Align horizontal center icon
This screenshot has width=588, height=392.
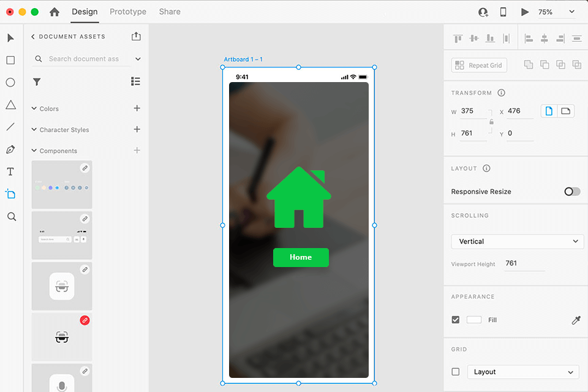pyautogui.click(x=545, y=38)
